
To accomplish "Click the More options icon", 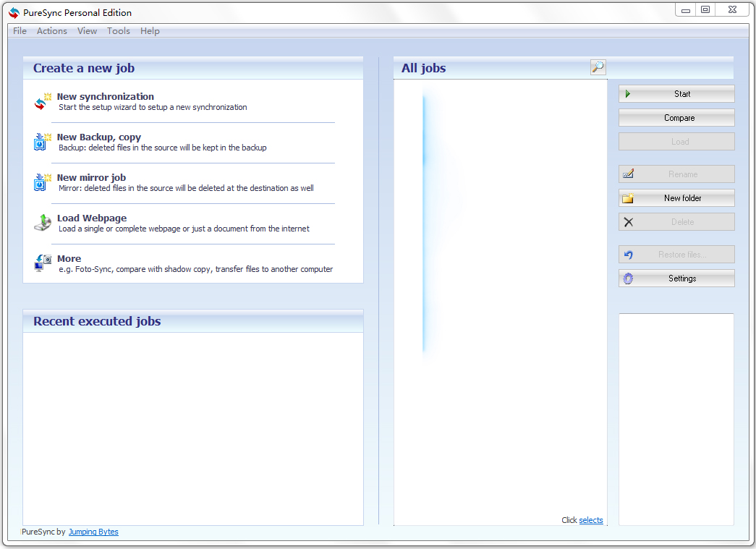I will (43, 263).
